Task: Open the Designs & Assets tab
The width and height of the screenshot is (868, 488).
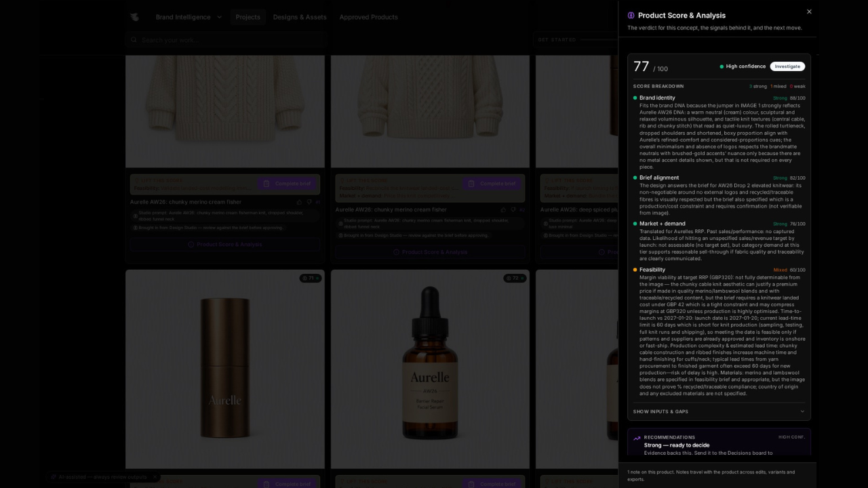Action: coord(300,17)
